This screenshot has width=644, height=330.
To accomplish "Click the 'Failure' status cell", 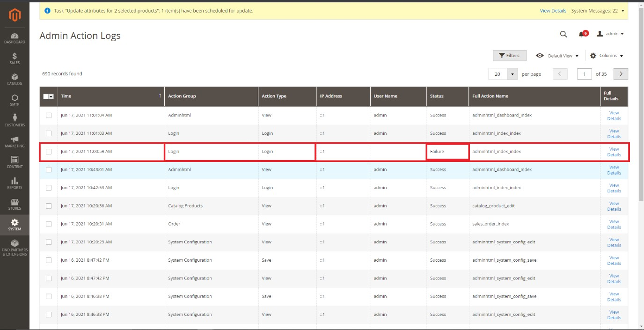I will click(x=447, y=152).
